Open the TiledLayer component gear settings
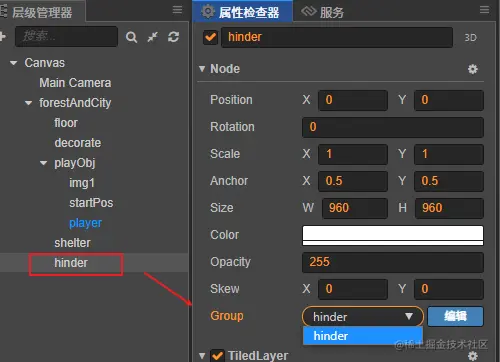 473,356
